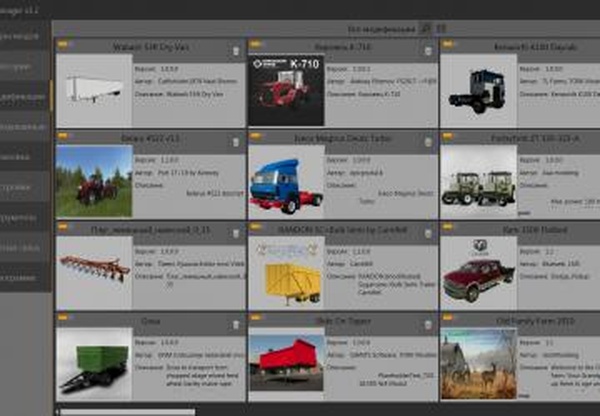Select the K-710 red tractor thumbnail
Image resolution: width=600 pixels, height=416 pixels.
[287, 90]
